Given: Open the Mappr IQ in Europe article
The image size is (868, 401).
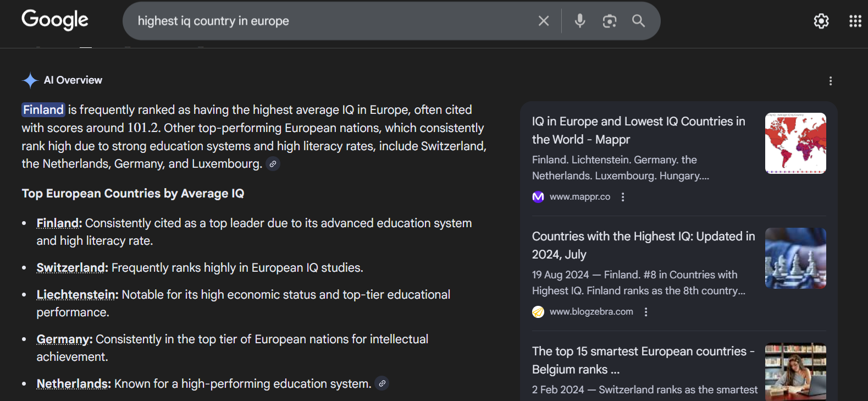Looking at the screenshot, I should coord(638,130).
